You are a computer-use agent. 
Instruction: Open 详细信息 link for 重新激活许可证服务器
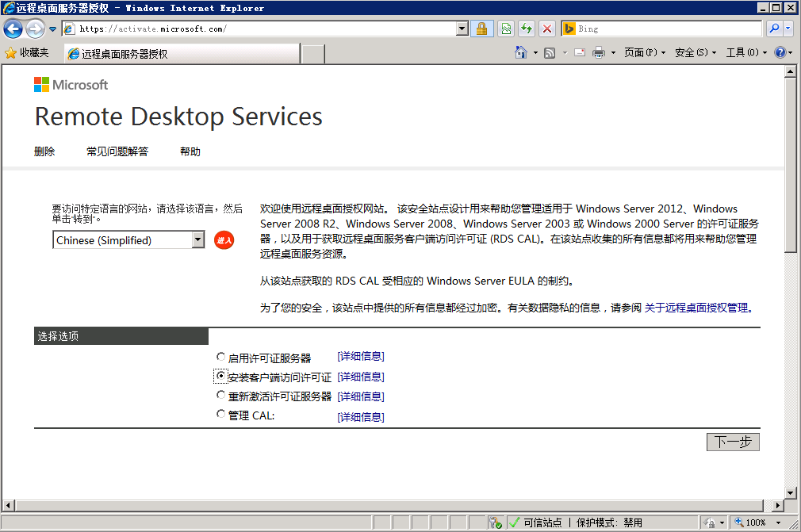[361, 396]
